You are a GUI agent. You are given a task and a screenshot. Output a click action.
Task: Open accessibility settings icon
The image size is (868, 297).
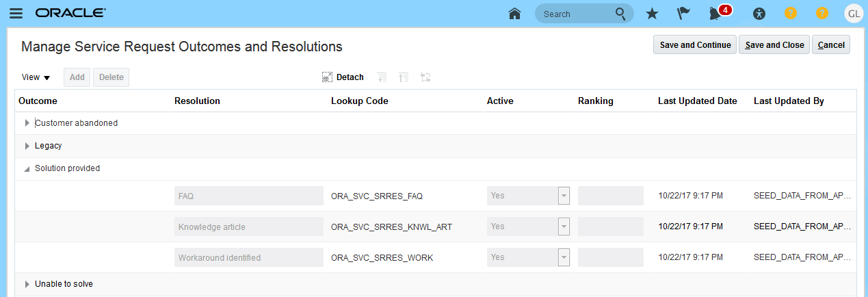click(x=759, y=14)
